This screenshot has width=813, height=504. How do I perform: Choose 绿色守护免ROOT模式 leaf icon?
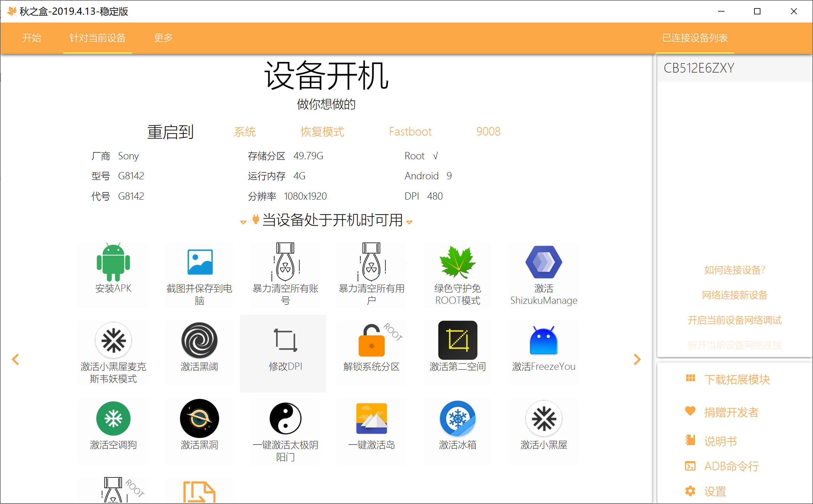[457, 262]
